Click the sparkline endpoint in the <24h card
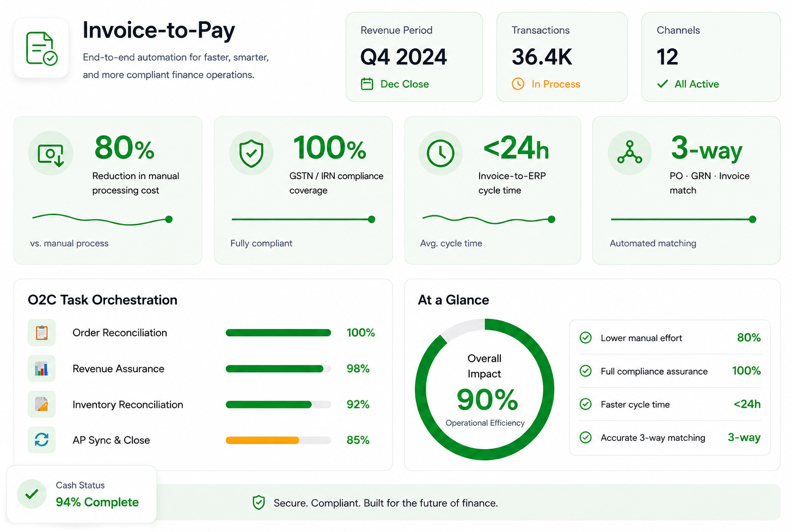 tap(551, 219)
